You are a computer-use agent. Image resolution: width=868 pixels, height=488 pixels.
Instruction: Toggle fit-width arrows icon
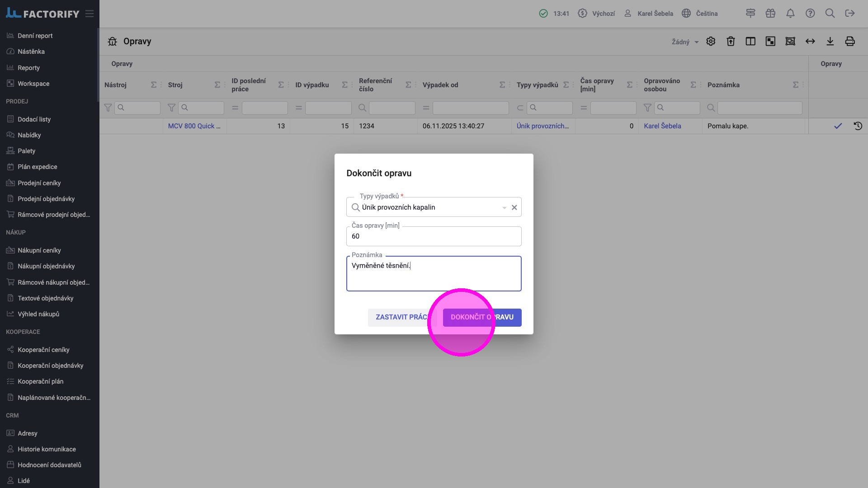pos(810,42)
